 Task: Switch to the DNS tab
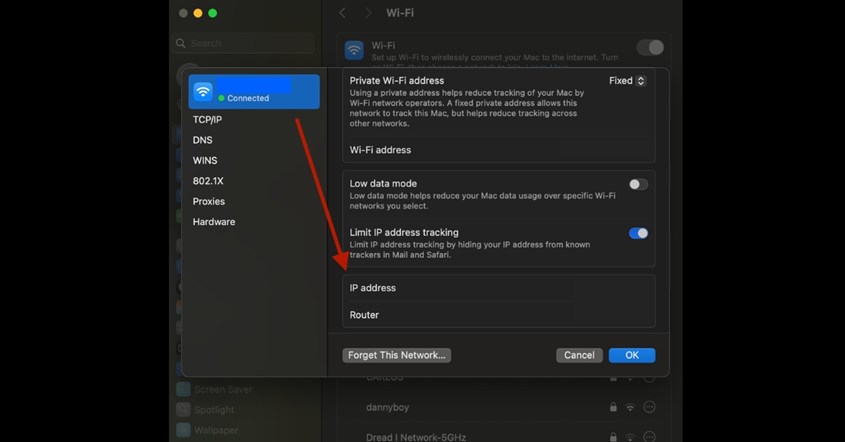(203, 140)
